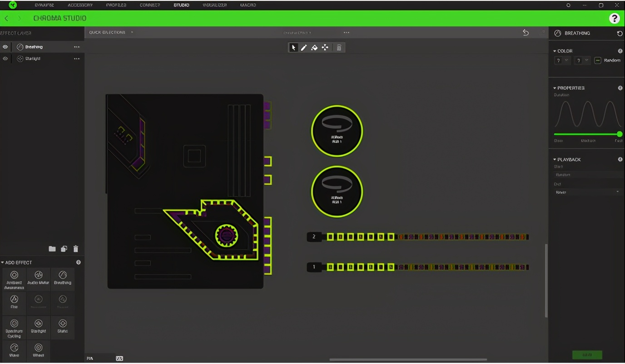This screenshot has height=364, width=625.
Task: Click the Razer logo icon
Action: [13, 5]
